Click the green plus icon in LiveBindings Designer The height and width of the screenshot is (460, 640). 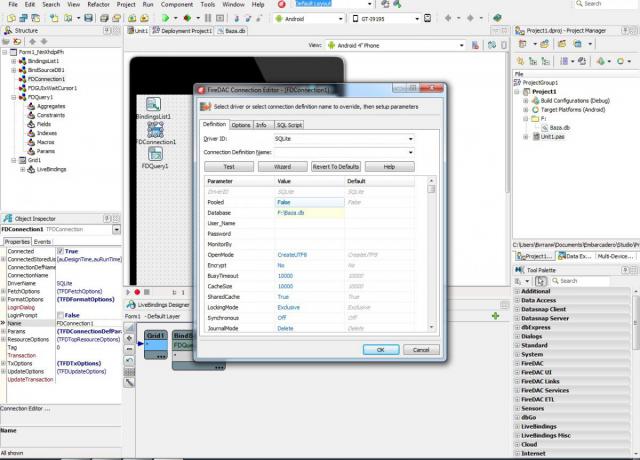(x=496, y=316)
